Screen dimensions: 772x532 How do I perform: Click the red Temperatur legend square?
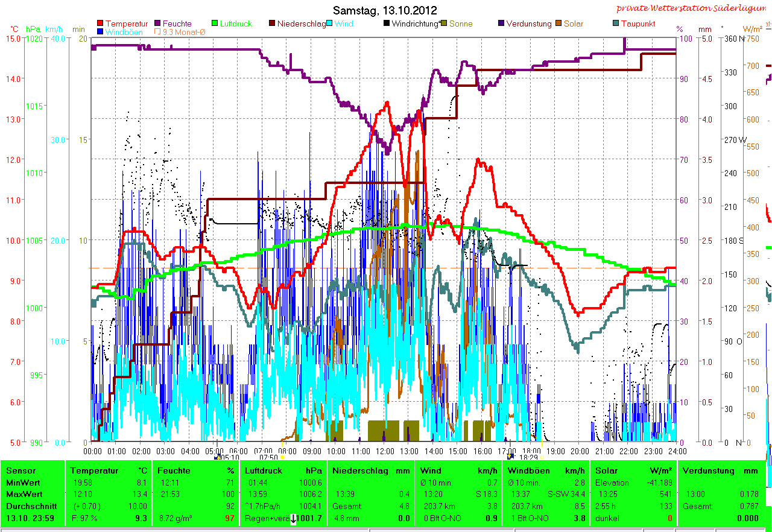point(100,24)
